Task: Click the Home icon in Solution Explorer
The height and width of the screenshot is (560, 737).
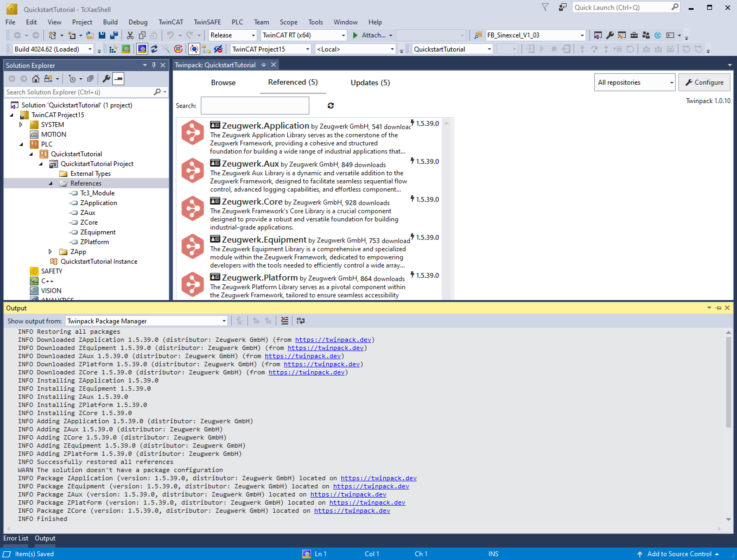Action: (36, 79)
